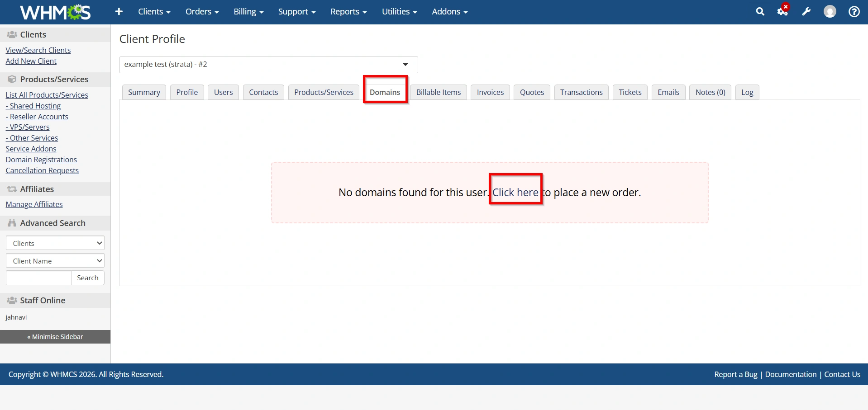This screenshot has height=410, width=868.
Task: Switch to the Profile tab
Action: (x=187, y=92)
